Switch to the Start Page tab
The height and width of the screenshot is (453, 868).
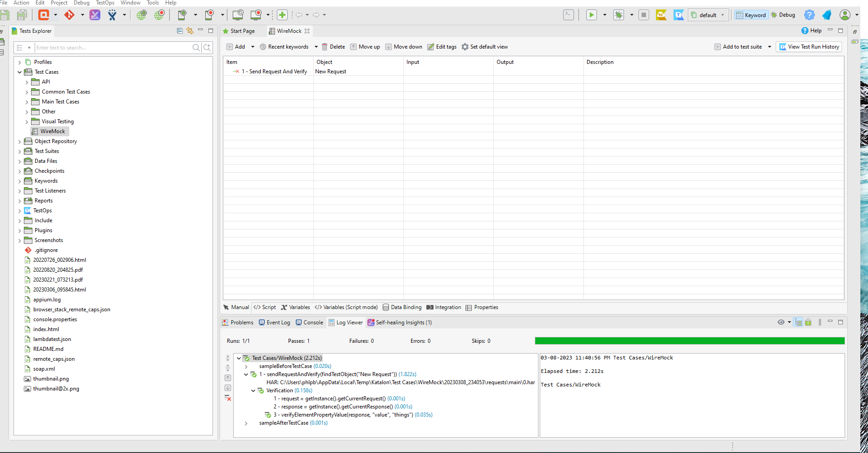239,31
